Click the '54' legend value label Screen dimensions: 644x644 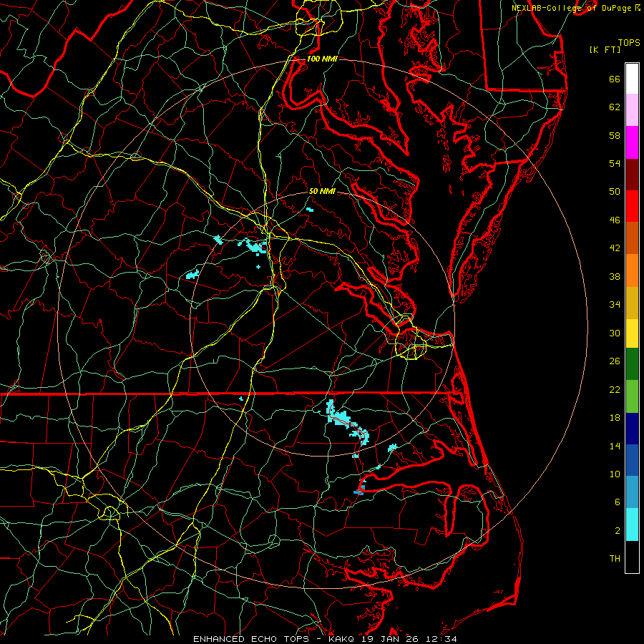coord(615,163)
